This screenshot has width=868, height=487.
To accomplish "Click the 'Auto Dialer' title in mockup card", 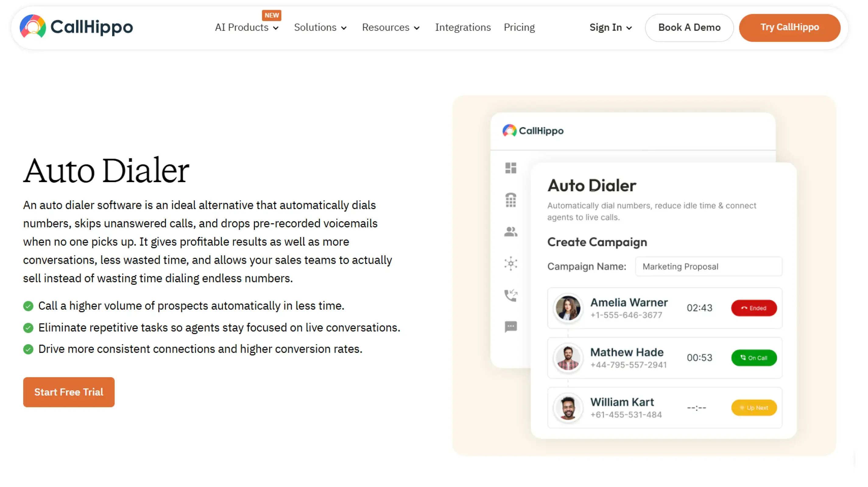I will click(592, 185).
